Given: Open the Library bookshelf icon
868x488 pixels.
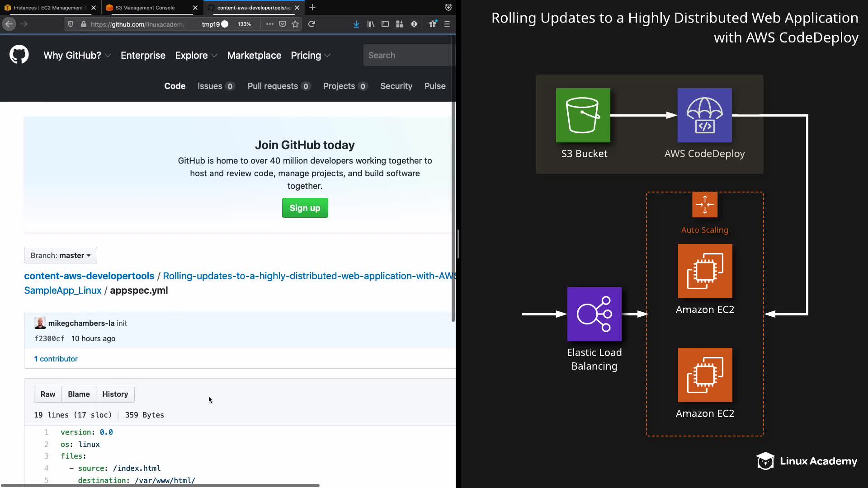Looking at the screenshot, I should [371, 24].
